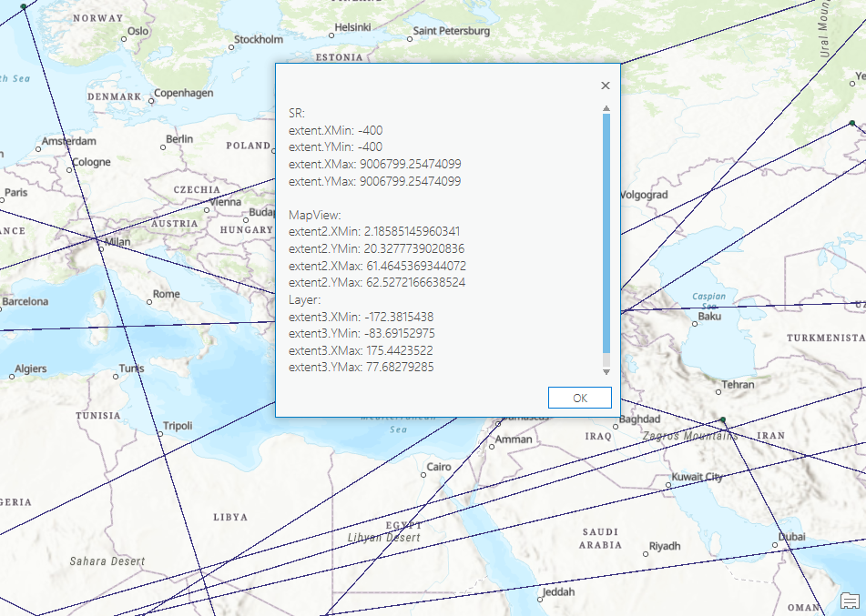Select 'extent3.YMax: 77.68279285' line
This screenshot has width=866, height=616.
point(361,367)
